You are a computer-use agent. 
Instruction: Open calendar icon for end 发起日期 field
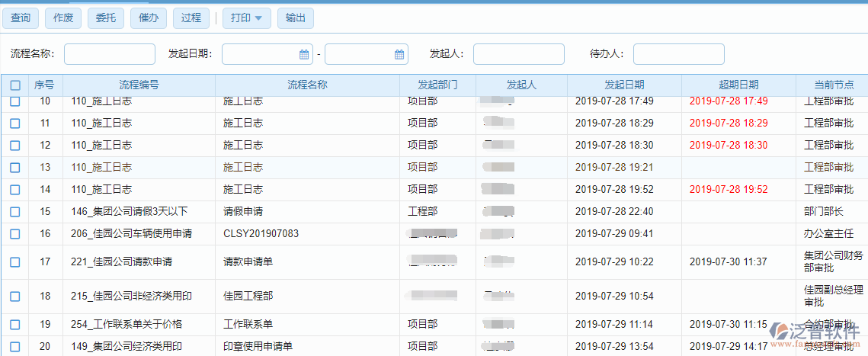[x=399, y=54]
